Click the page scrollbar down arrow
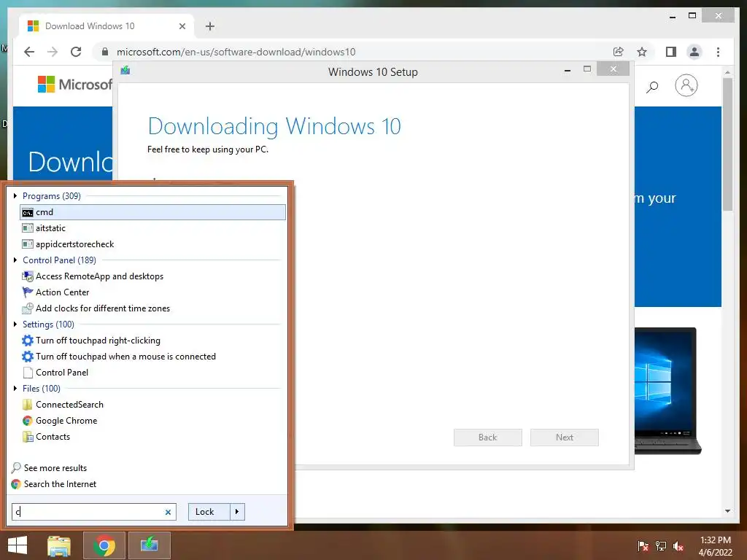 (x=727, y=511)
